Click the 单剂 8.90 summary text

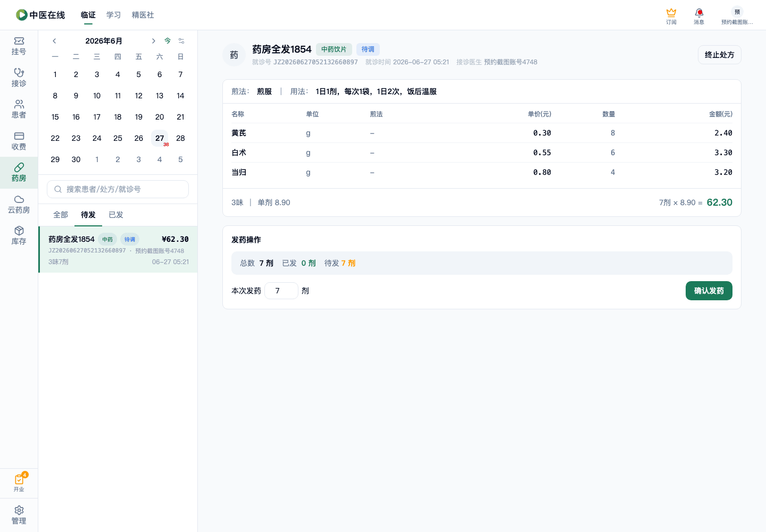tap(274, 202)
